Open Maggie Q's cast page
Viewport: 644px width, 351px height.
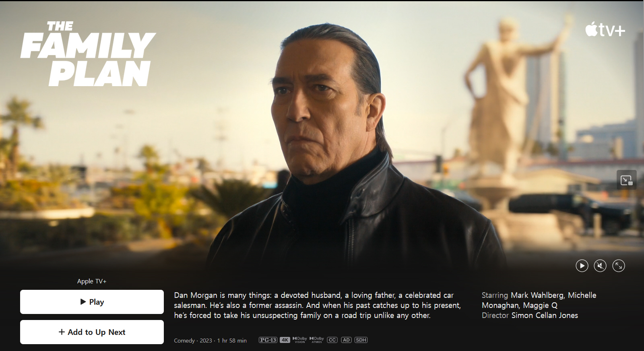tap(540, 305)
